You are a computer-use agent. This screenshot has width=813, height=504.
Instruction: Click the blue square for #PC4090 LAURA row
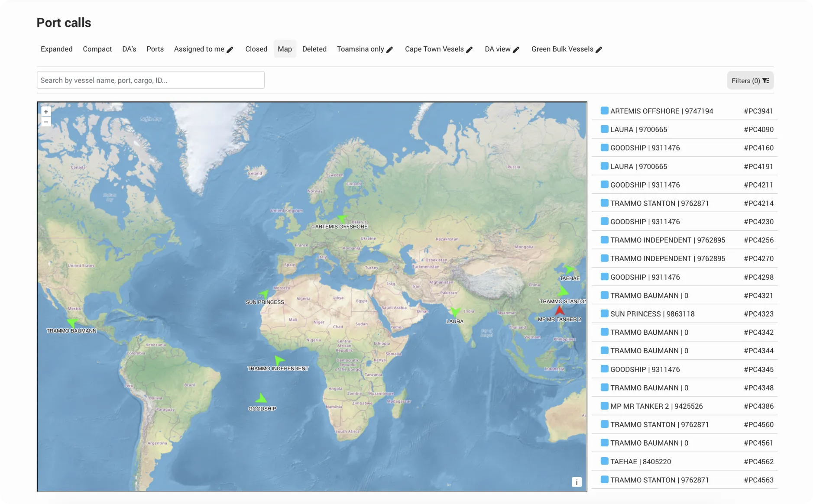point(605,129)
